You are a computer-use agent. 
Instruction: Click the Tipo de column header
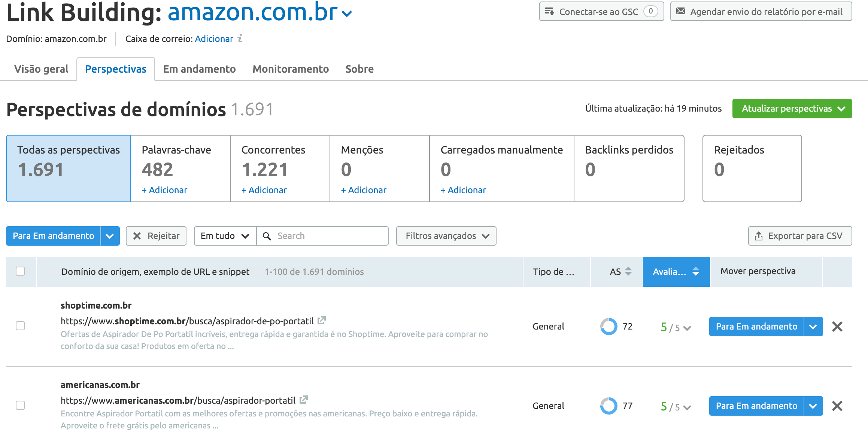pos(557,272)
